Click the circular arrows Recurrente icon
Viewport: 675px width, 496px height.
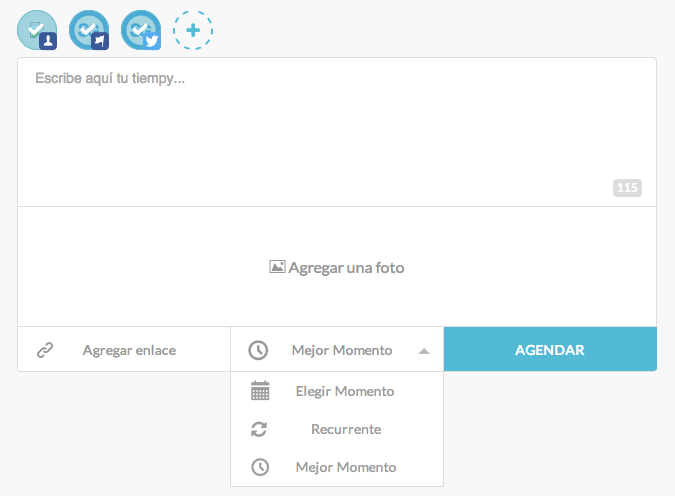coord(259,429)
